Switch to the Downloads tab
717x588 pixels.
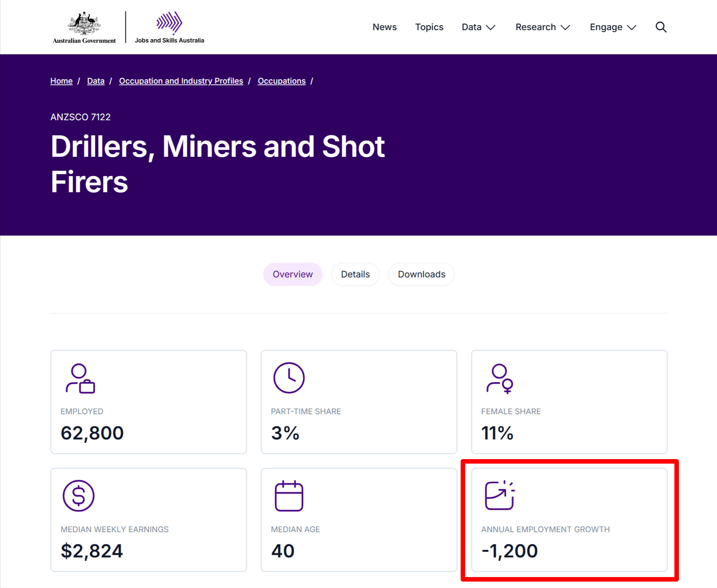tap(421, 274)
